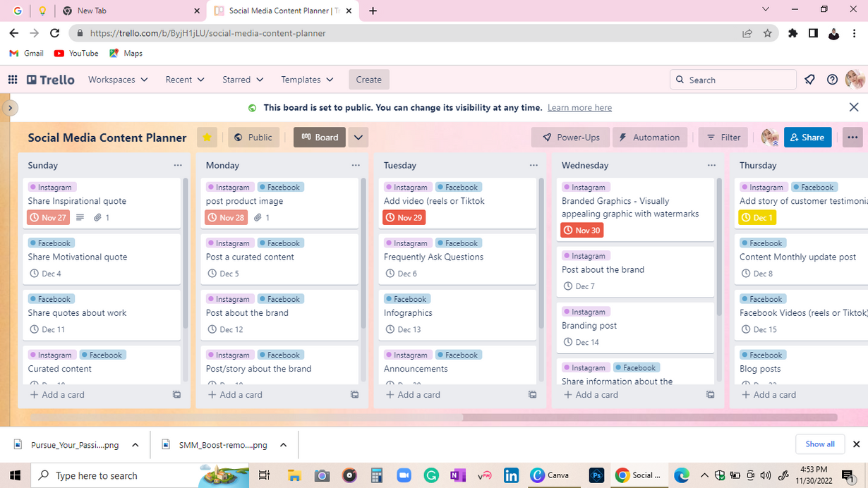Open Power-Ups rocket button

click(x=570, y=138)
